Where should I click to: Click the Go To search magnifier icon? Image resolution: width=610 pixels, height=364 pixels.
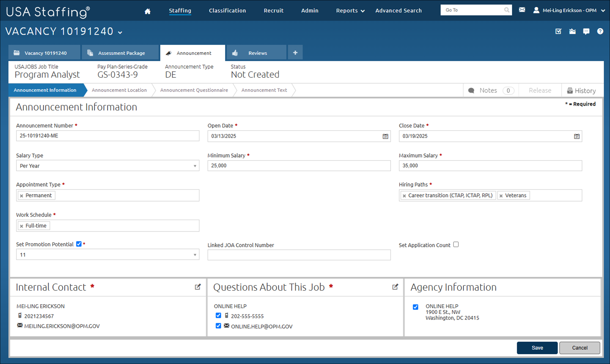point(507,10)
